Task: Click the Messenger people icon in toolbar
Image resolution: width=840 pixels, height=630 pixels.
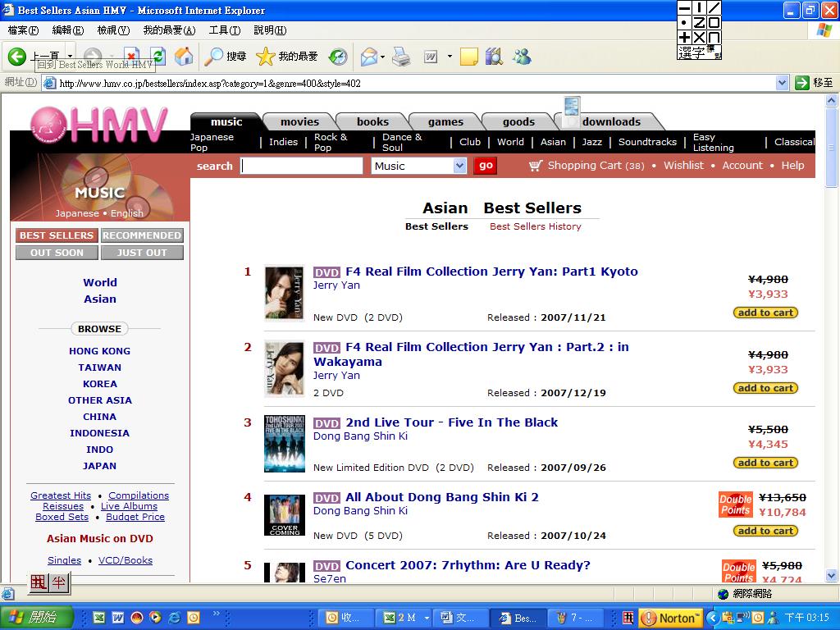Action: [x=523, y=57]
